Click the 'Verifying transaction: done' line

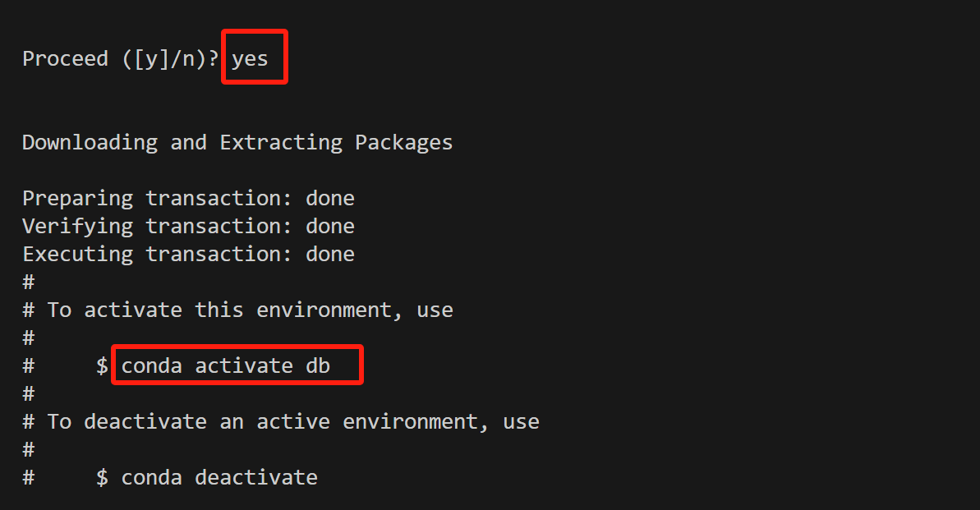pyautogui.click(x=189, y=226)
